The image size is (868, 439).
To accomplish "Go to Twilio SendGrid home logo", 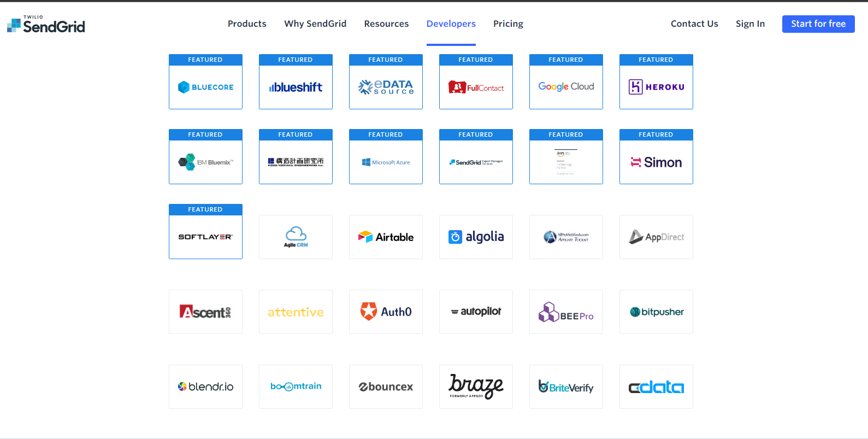I will tap(46, 24).
